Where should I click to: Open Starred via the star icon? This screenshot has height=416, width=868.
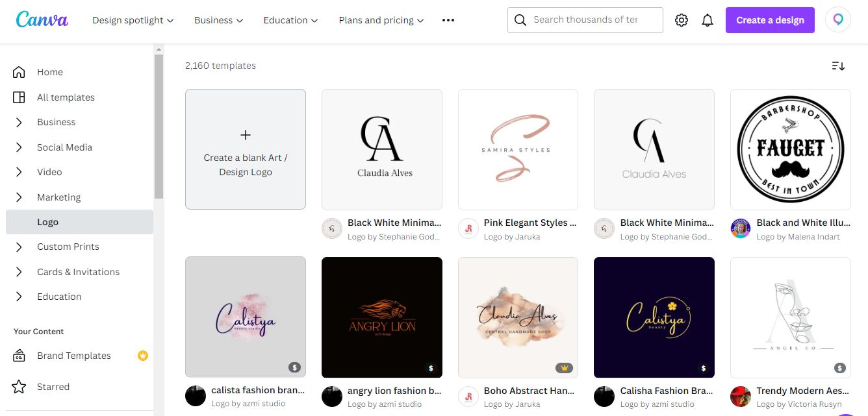[19, 387]
